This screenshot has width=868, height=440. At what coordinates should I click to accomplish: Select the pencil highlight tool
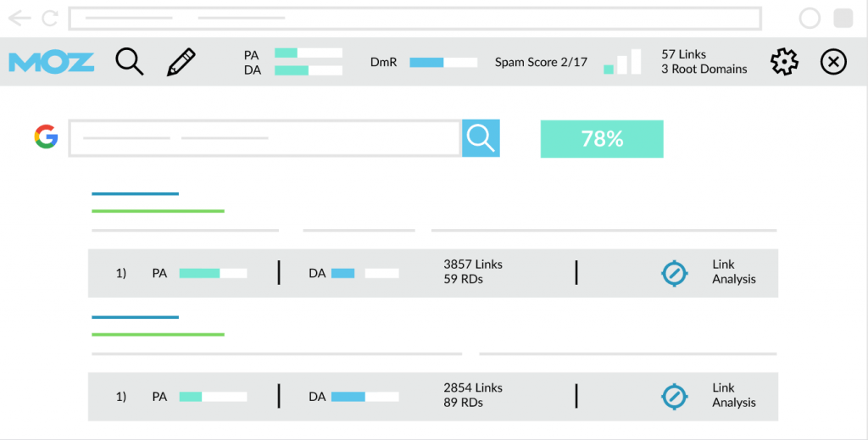point(181,62)
